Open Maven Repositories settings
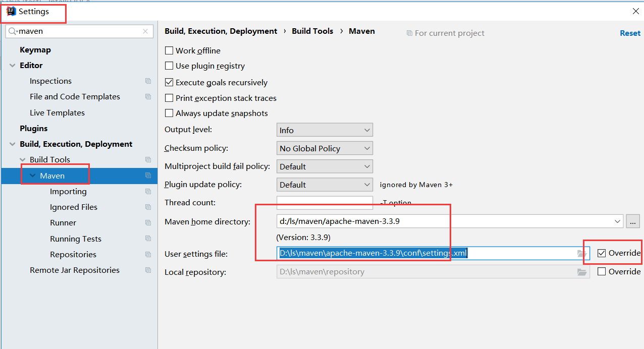This screenshot has width=644, height=349. pos(73,255)
